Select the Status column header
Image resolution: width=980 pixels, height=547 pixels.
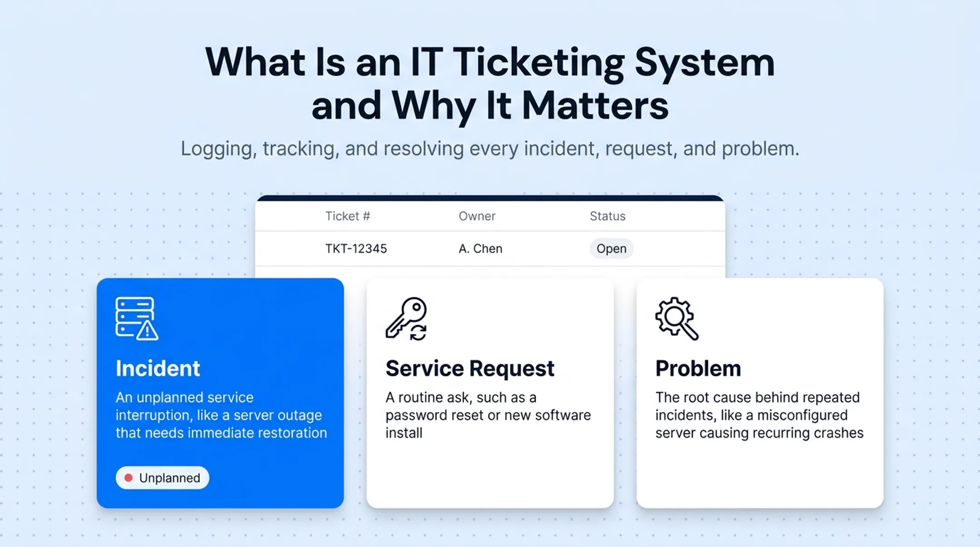(608, 216)
